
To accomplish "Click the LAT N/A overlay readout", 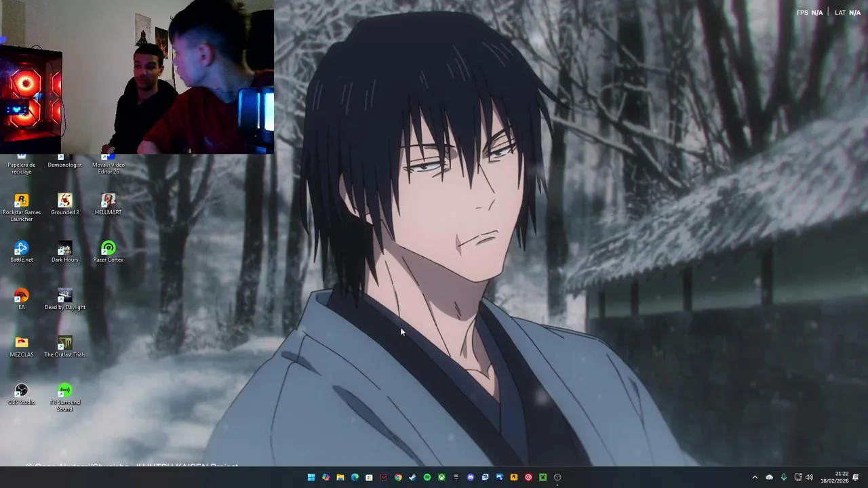I will click(848, 12).
